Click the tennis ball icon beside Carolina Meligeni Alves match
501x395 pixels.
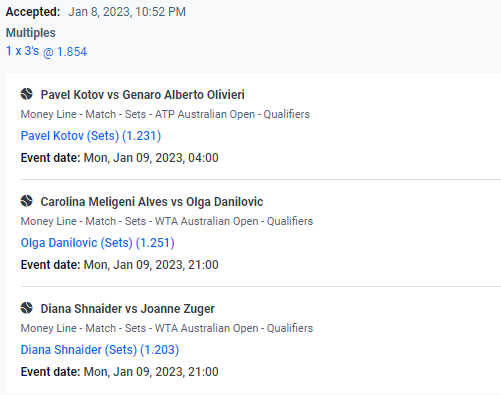(x=27, y=201)
